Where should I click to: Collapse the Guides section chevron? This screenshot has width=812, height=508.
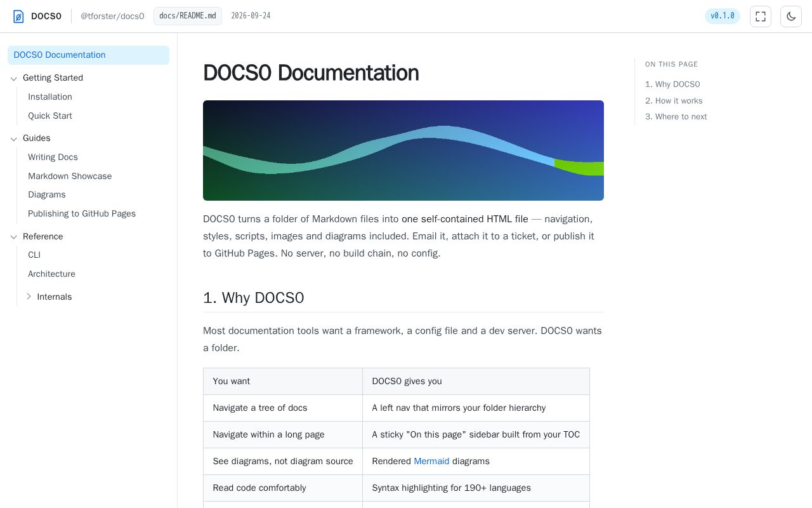coord(13,138)
